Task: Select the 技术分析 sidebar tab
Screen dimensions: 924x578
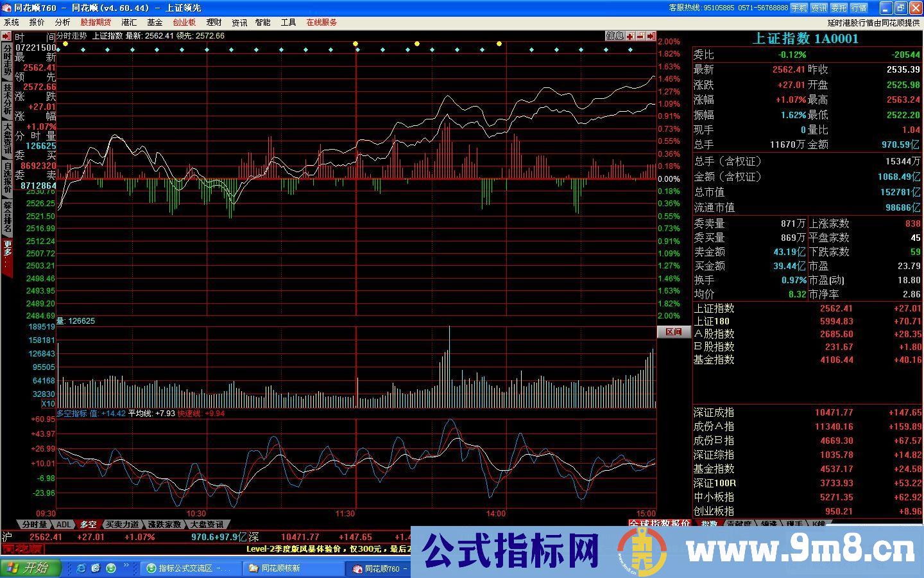Action: (x=7, y=100)
